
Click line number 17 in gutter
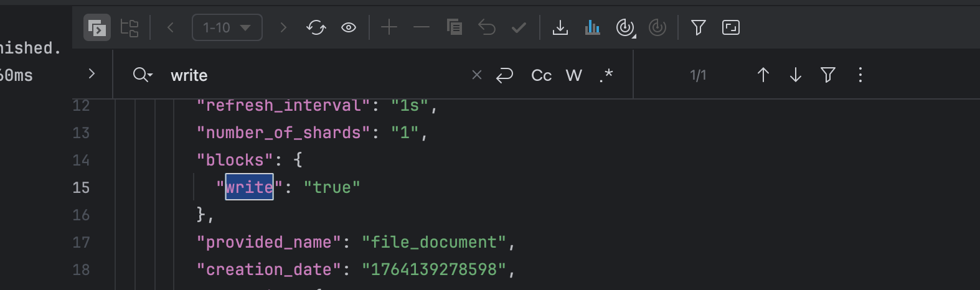[81, 242]
